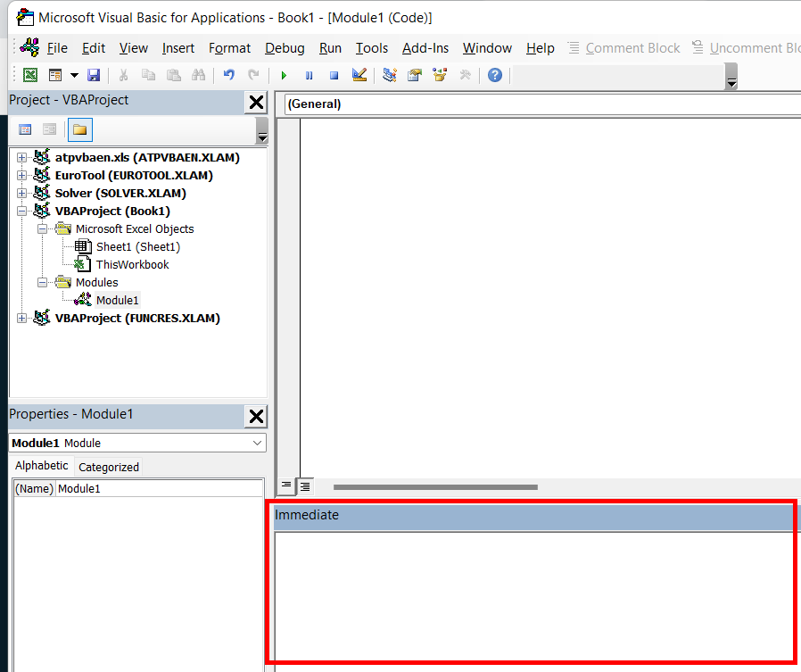
Task: Open the Insert menu
Action: click(178, 48)
